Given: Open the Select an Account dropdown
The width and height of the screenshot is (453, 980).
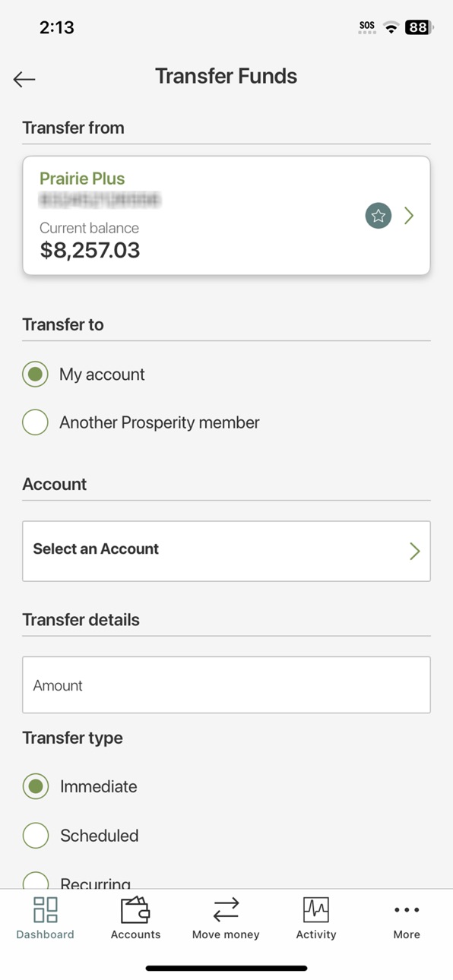Looking at the screenshot, I should (226, 551).
